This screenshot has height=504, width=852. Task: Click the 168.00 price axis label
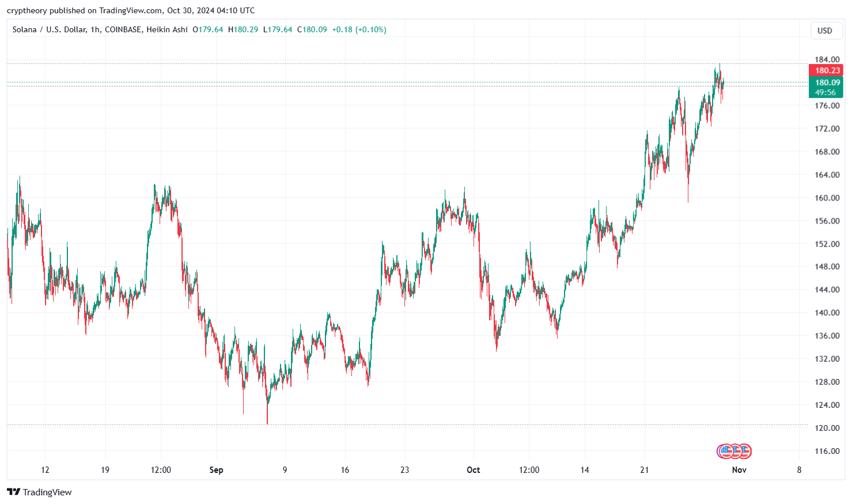click(827, 151)
